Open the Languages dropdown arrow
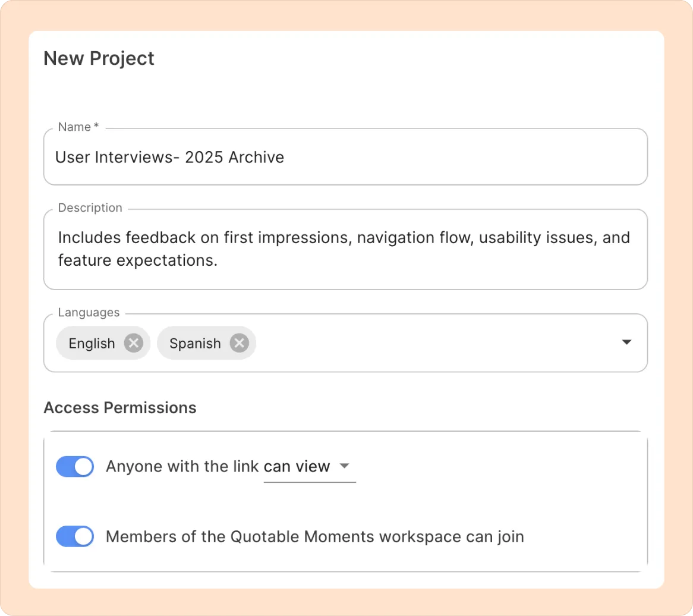 coord(626,342)
